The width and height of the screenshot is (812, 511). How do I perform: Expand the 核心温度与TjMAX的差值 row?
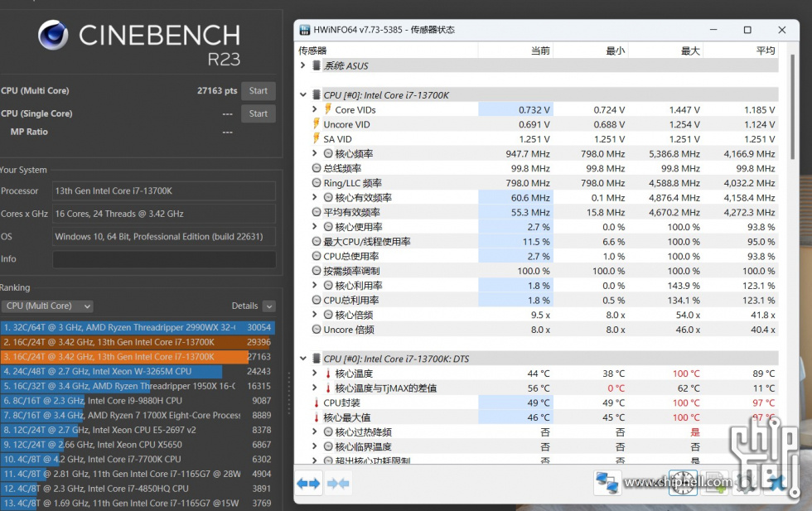tap(314, 388)
